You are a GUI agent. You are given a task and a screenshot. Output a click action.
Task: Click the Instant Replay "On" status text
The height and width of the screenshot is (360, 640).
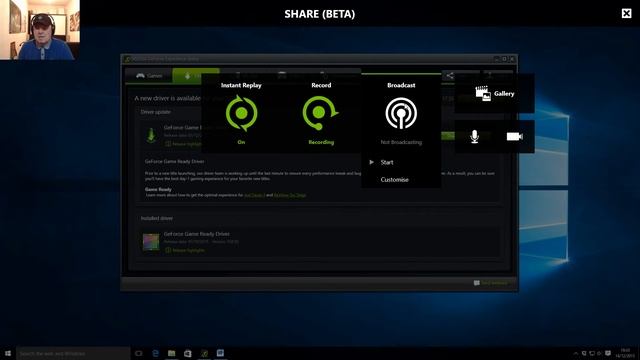(x=241, y=142)
